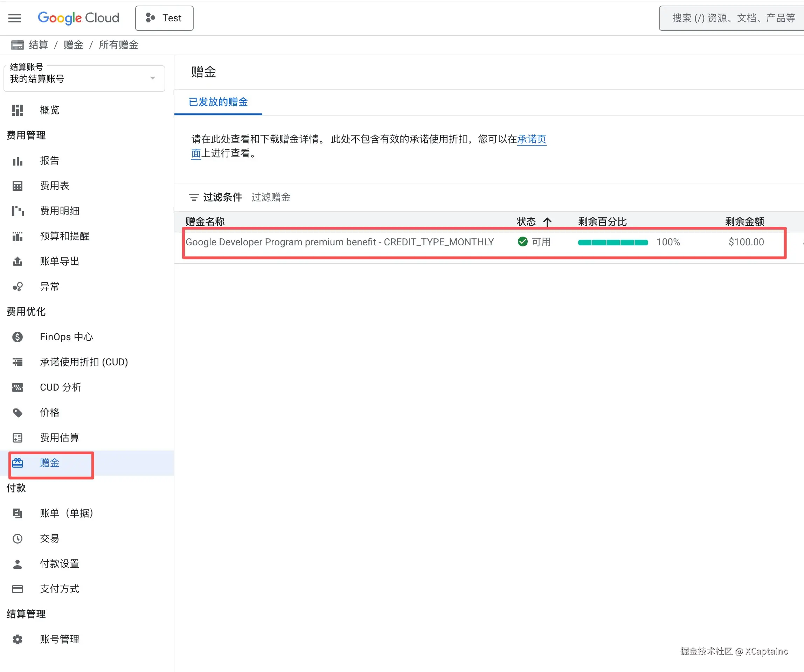Screen dimensions: 804x672
Task: Switch to the 已发放的赠金 tab
Action: click(x=218, y=102)
